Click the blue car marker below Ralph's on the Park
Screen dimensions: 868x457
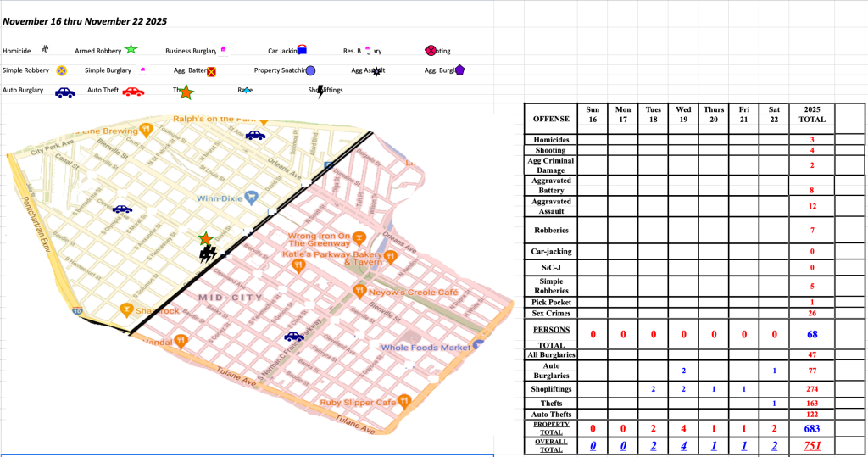254,135
